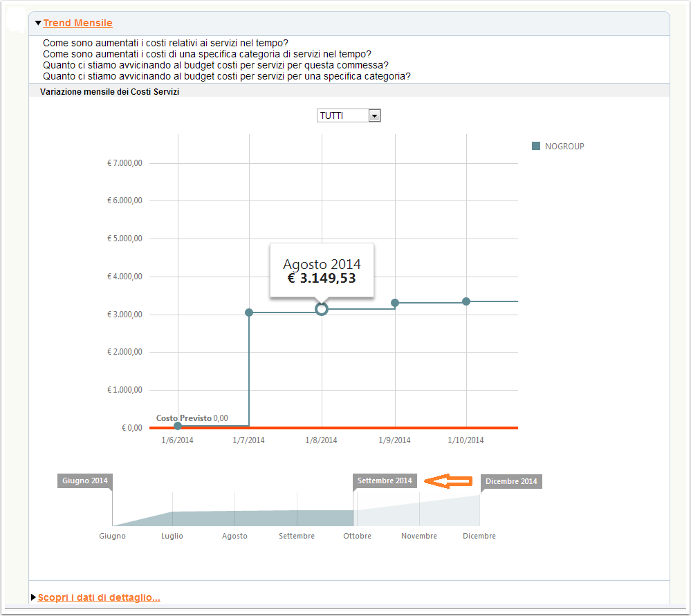Viewport: 691px width, 616px height.
Task: Click the Agosto label on range timeline
Action: [x=234, y=536]
